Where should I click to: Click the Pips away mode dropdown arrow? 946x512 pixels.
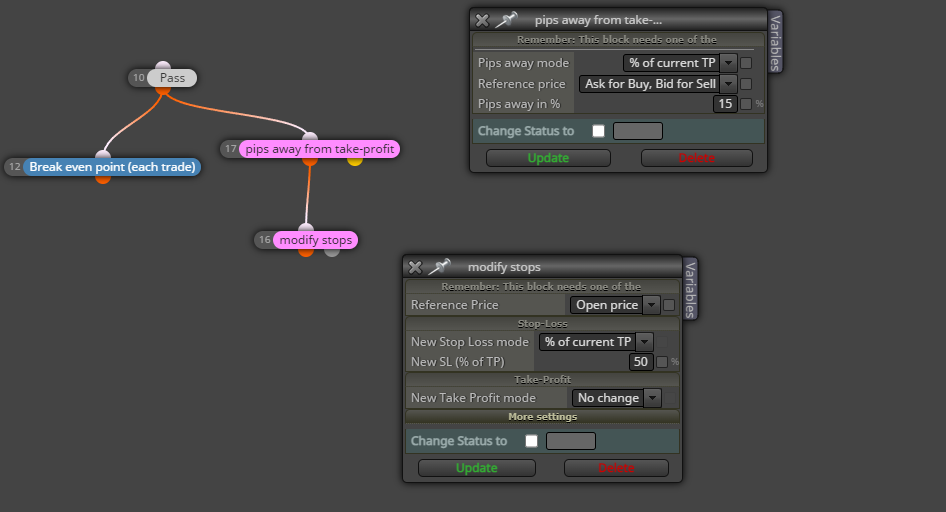pos(729,63)
